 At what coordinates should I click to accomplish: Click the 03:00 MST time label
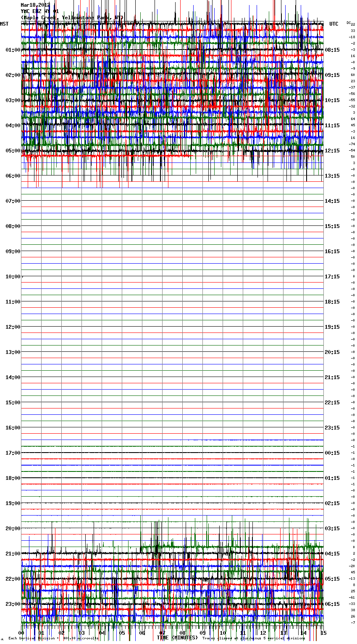[x=13, y=100]
